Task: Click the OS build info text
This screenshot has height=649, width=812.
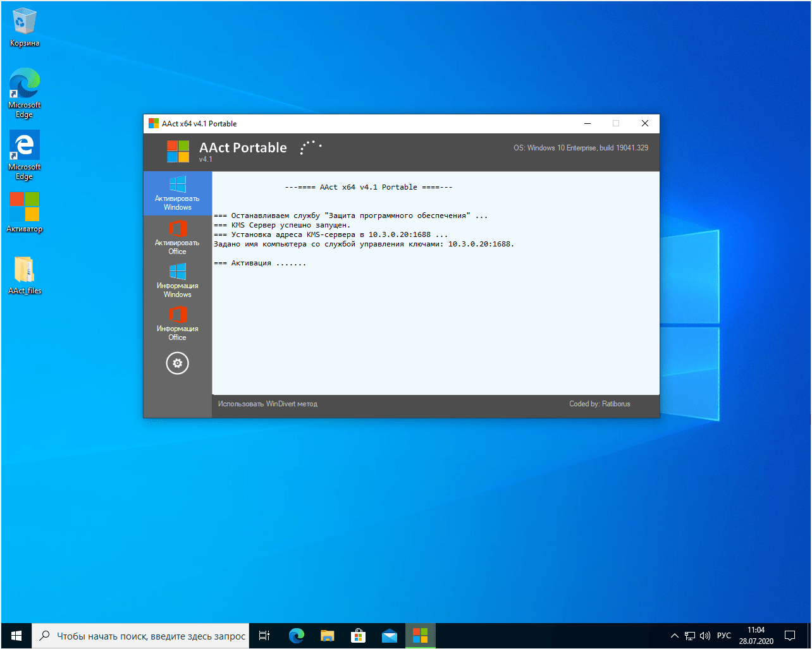Action: [581, 148]
